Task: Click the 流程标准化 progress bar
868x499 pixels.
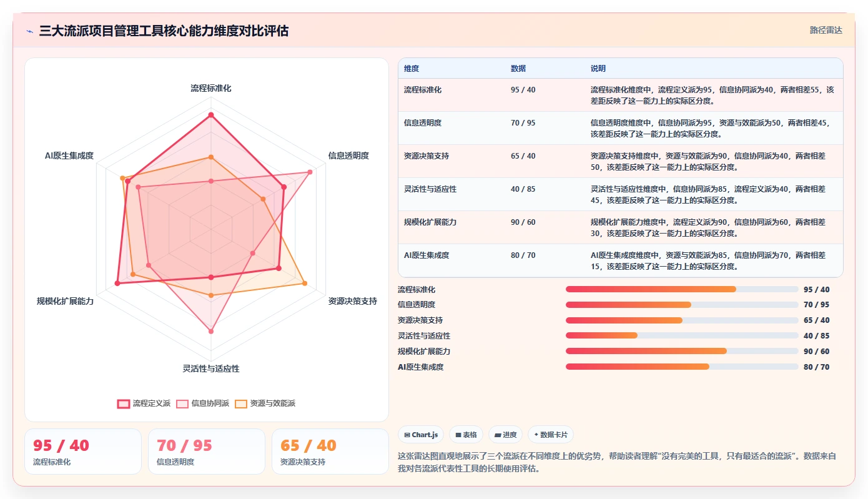Action: (682, 289)
